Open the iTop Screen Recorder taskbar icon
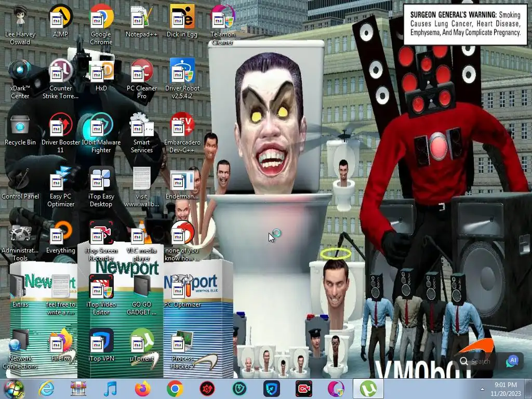Image resolution: width=532 pixels, height=399 pixels. (304, 389)
